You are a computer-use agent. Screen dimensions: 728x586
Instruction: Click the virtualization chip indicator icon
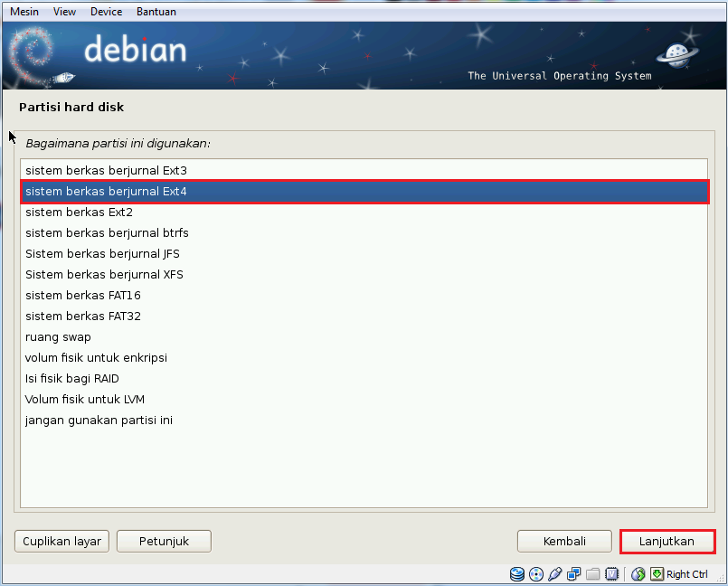[612, 573]
